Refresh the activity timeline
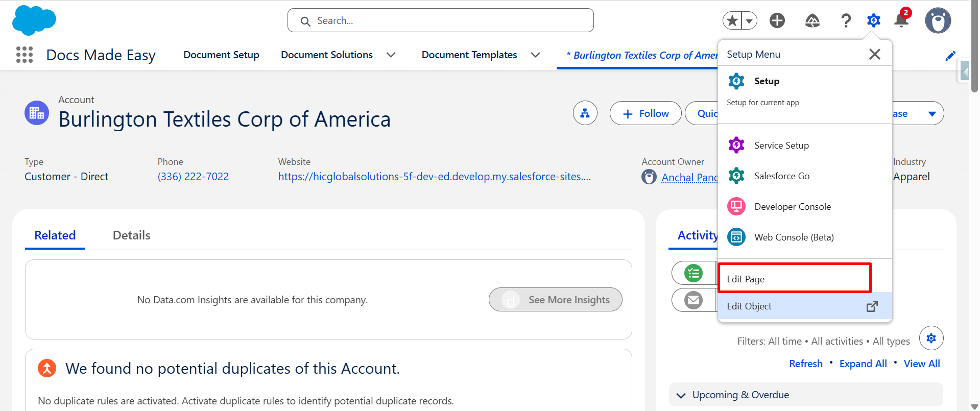The height and width of the screenshot is (411, 980). click(806, 364)
